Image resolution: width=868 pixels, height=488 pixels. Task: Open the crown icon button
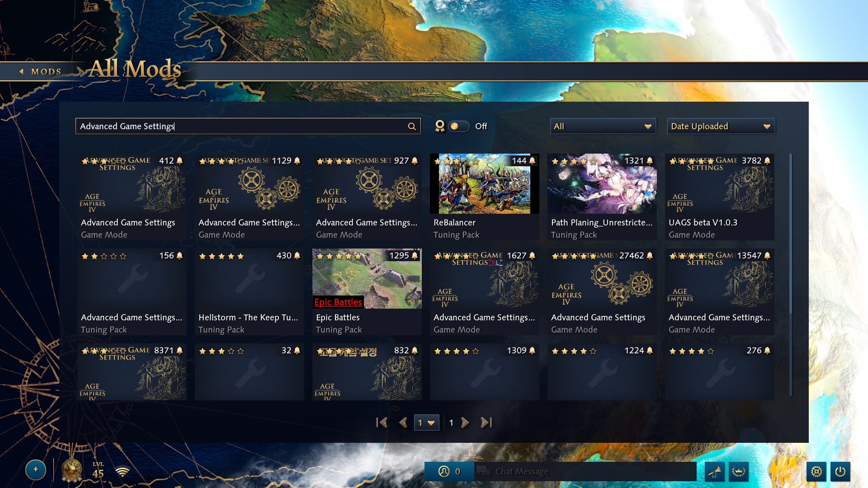739,472
